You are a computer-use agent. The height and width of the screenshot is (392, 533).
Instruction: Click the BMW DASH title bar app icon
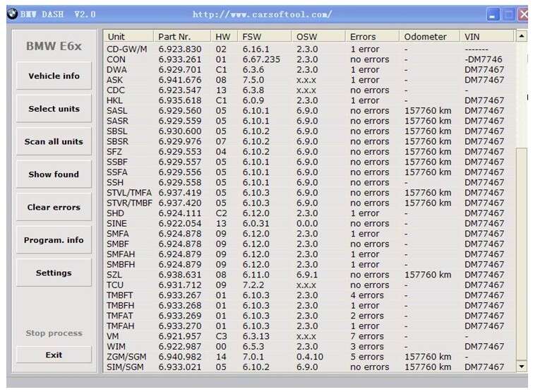click(11, 14)
